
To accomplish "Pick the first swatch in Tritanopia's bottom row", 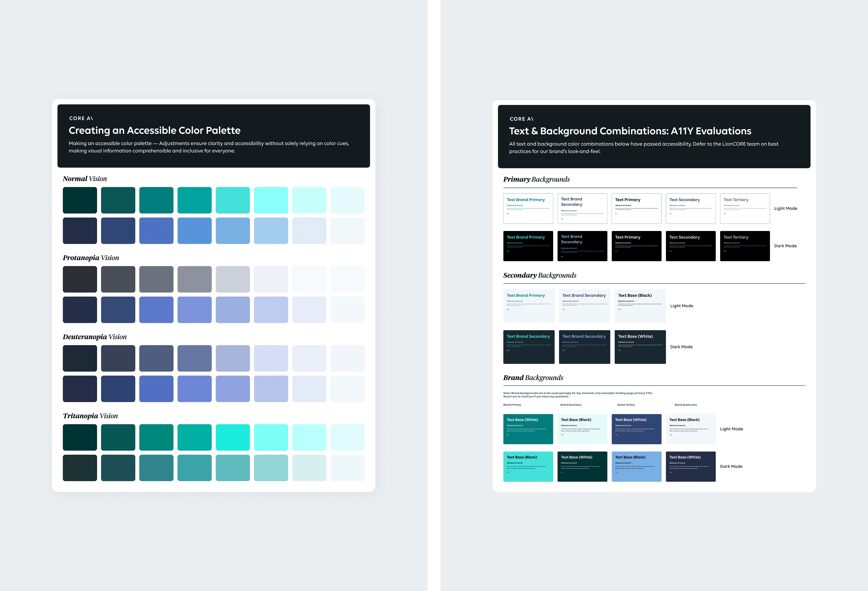I will coord(80,468).
